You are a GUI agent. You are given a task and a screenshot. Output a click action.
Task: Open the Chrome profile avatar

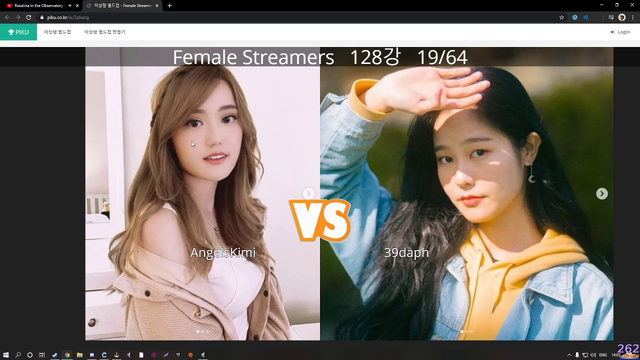(622, 18)
